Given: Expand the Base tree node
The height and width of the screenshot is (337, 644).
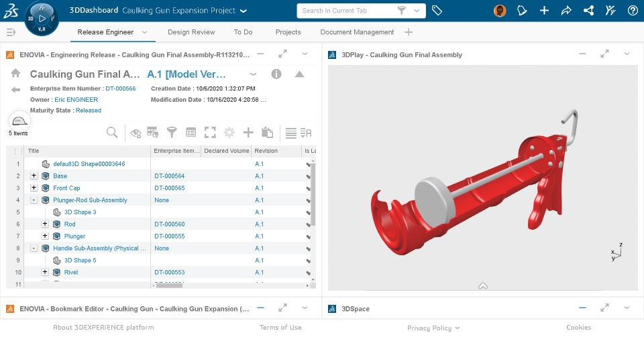Looking at the screenshot, I should tap(34, 176).
